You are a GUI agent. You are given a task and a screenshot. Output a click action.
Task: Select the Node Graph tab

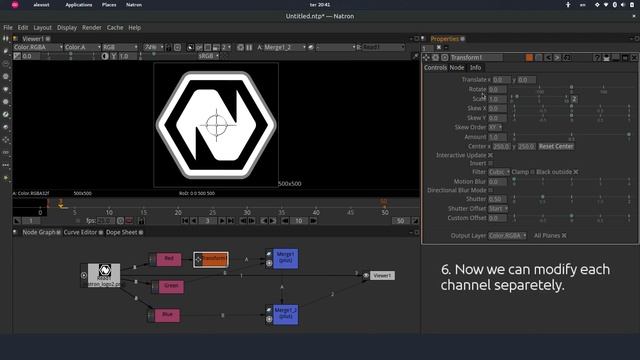tap(38, 232)
